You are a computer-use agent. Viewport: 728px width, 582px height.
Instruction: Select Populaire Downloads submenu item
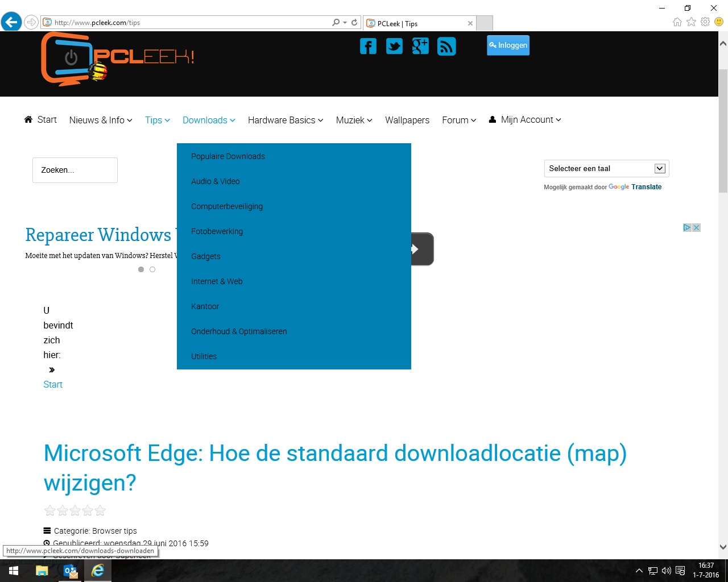pyautogui.click(x=228, y=156)
